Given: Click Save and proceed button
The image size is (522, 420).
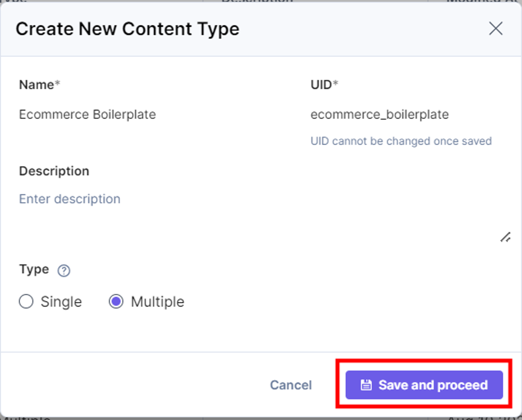Looking at the screenshot, I should [424, 385].
